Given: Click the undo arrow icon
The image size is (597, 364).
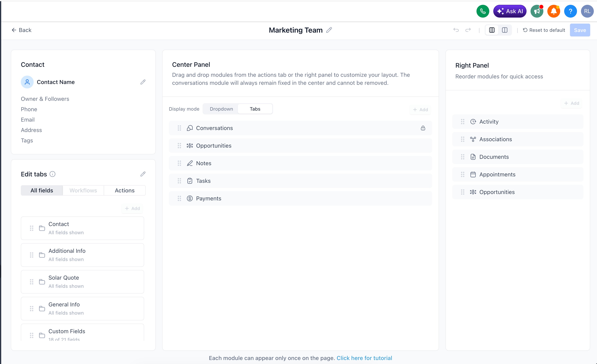Looking at the screenshot, I should point(456,30).
